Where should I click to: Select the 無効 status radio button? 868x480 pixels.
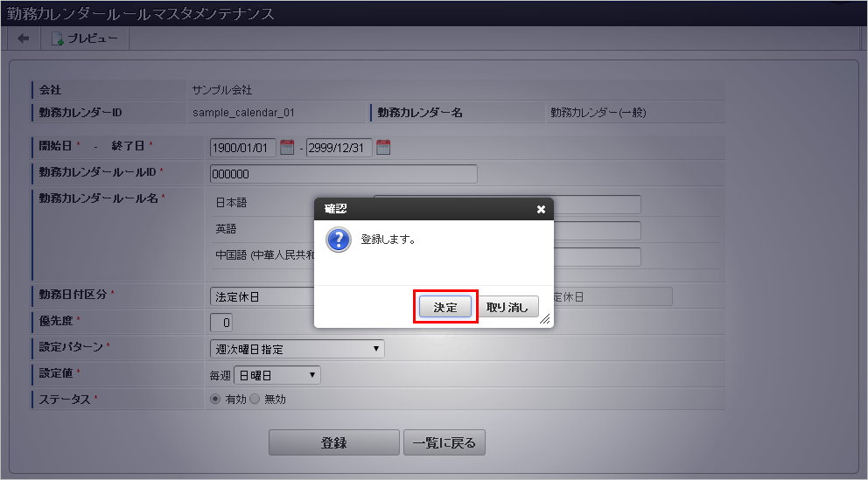click(255, 399)
